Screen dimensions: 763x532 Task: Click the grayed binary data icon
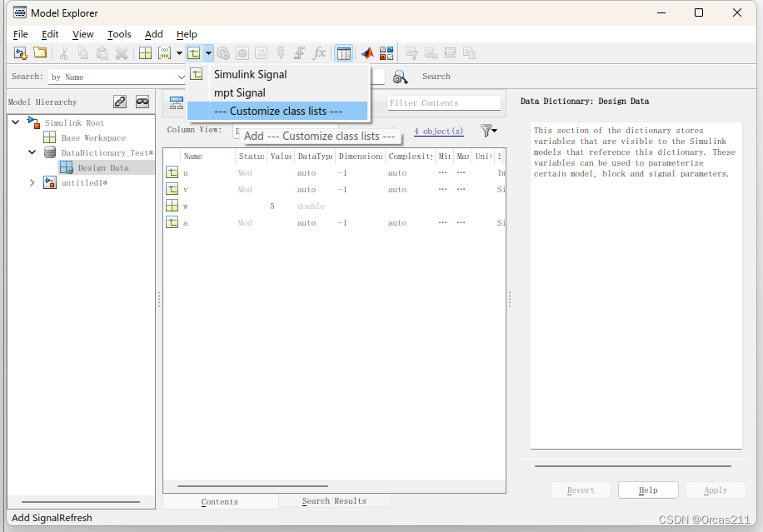(262, 53)
